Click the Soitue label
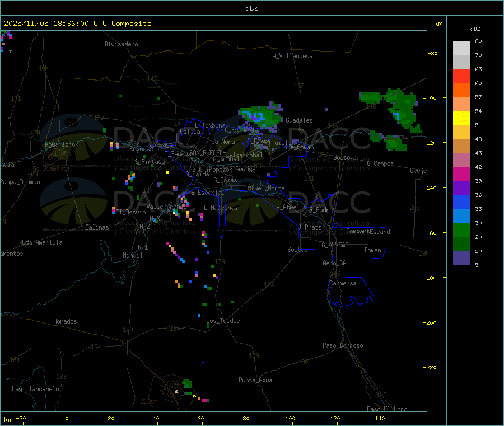504x426 pixels. [x=297, y=250]
